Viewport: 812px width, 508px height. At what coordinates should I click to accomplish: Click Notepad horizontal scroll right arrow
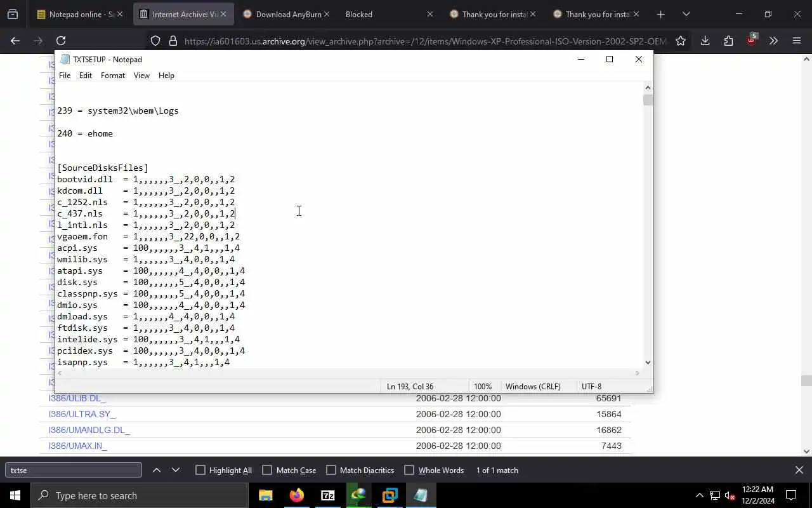638,373
